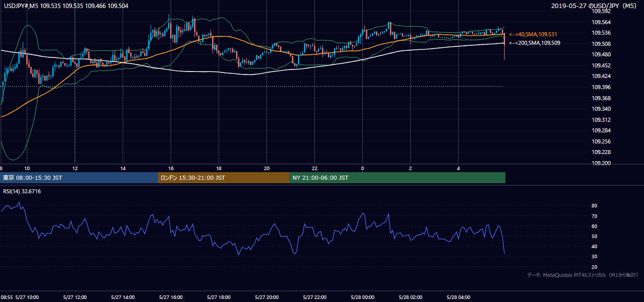Click the 5/27 22:00 date label
Viewport: 644px width, 302px height.
pyautogui.click(x=315, y=297)
